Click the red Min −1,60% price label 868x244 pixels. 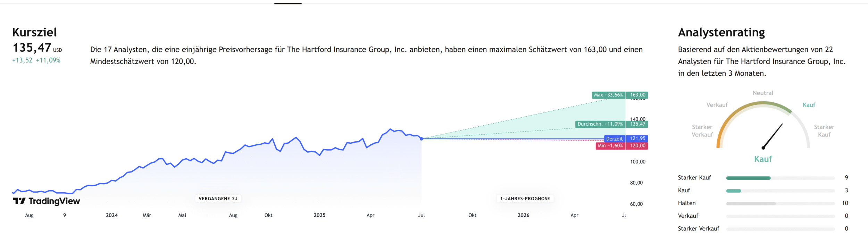coord(610,146)
